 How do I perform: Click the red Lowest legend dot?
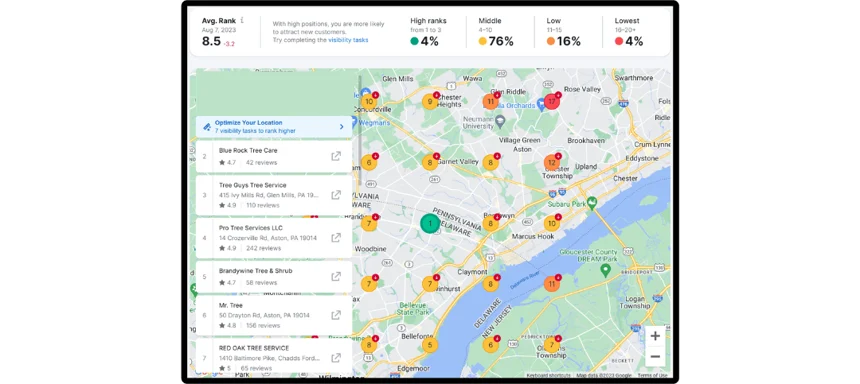[x=619, y=41]
